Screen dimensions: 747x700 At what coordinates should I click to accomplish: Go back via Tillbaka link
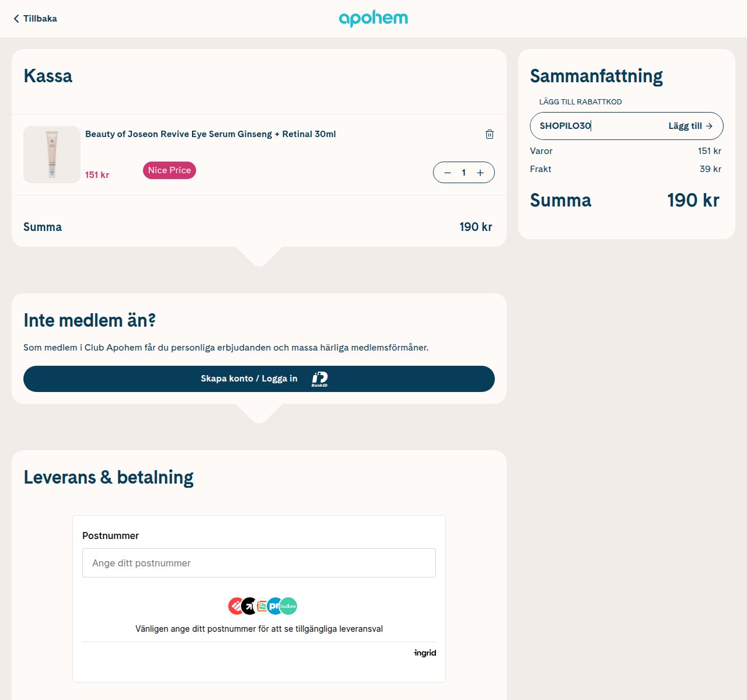35,19
